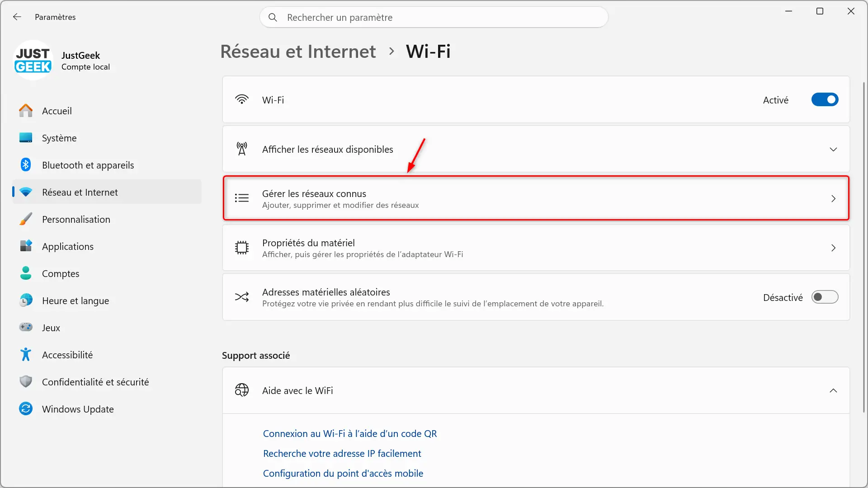Image resolution: width=868 pixels, height=488 pixels.
Task: Click the JustGeek profile avatar
Action: [33, 61]
